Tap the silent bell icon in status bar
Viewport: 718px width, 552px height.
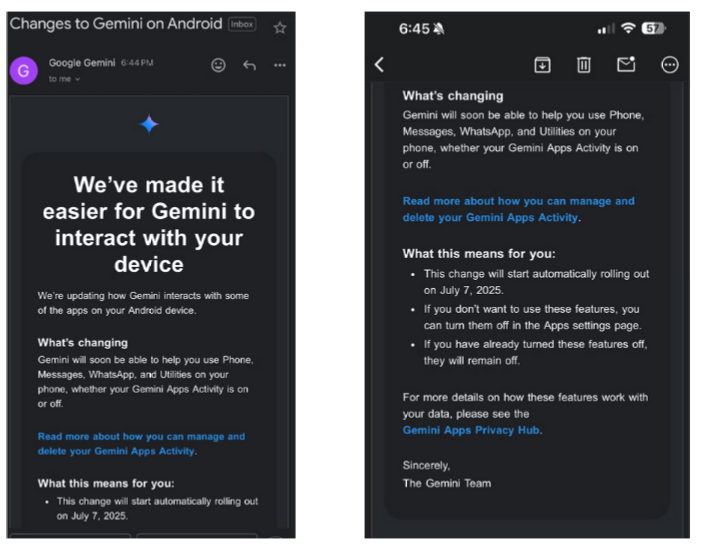(x=439, y=29)
